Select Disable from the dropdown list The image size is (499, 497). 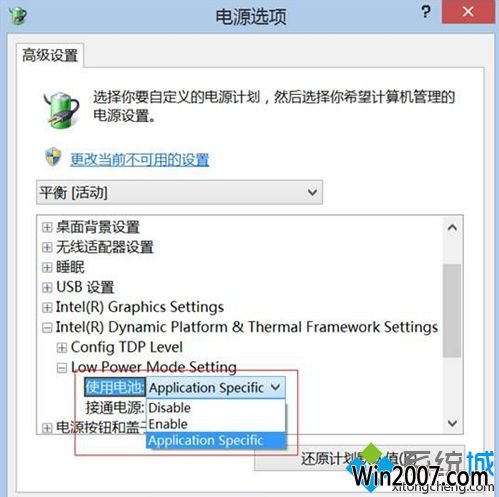[216, 408]
